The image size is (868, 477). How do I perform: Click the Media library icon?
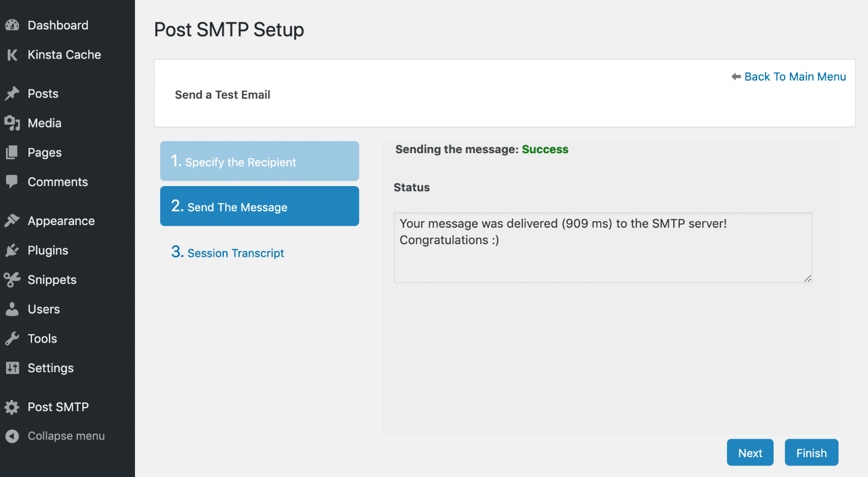point(12,124)
